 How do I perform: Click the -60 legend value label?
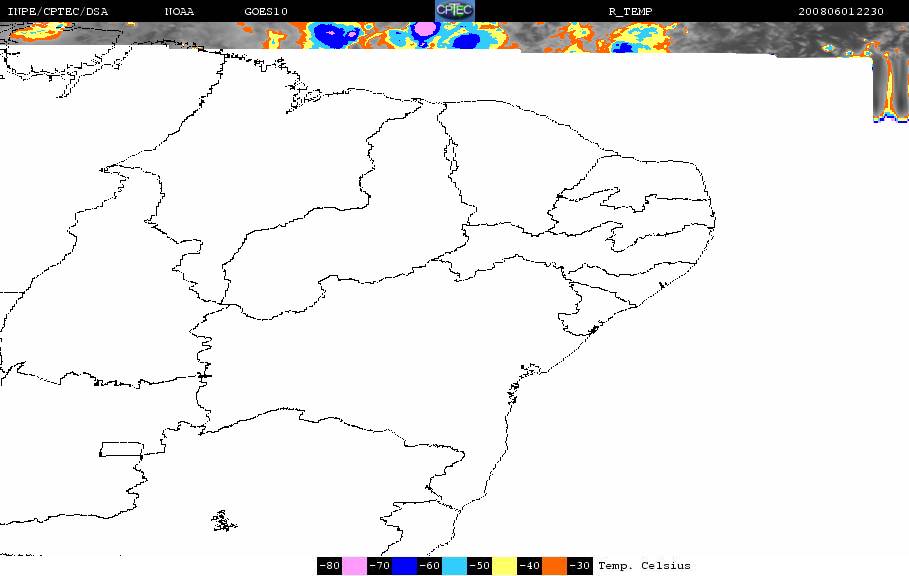pos(430,566)
